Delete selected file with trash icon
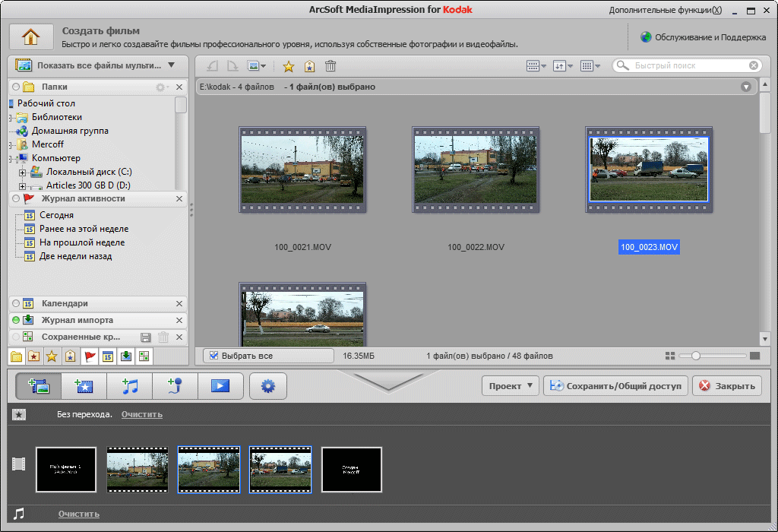778x532 pixels. pyautogui.click(x=330, y=66)
